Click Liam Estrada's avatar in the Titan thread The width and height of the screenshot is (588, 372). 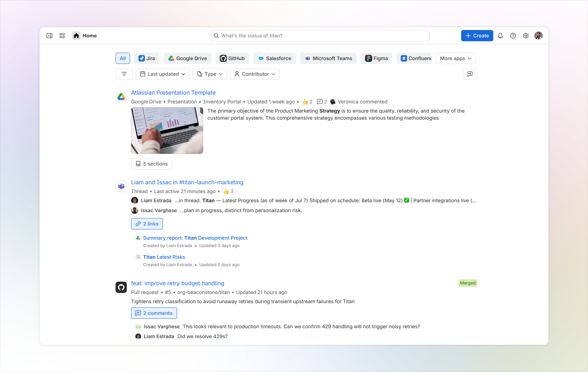(135, 200)
